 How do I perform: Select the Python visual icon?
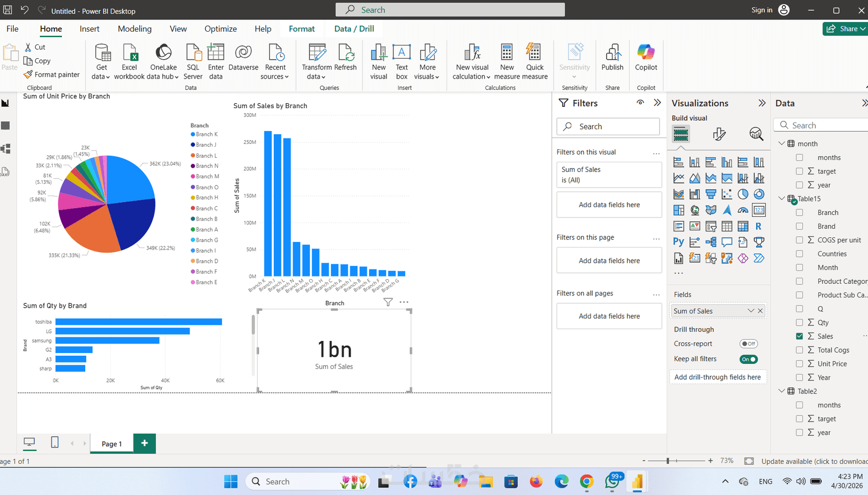pyautogui.click(x=679, y=242)
